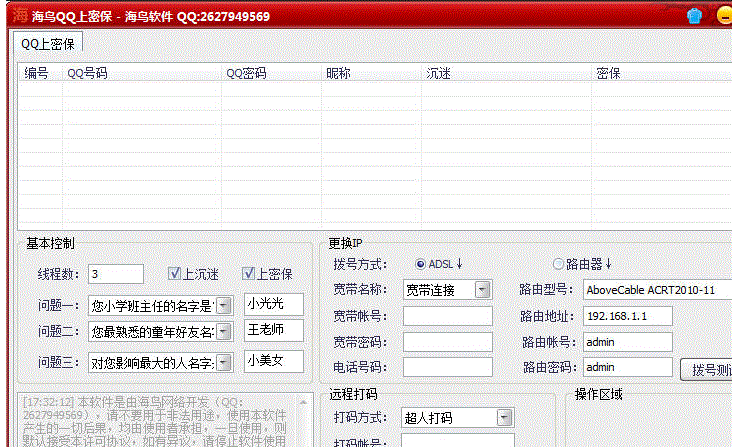Click the log text area with the disclaimer
Image resolution: width=732 pixels, height=447 pixels.
coord(158,421)
